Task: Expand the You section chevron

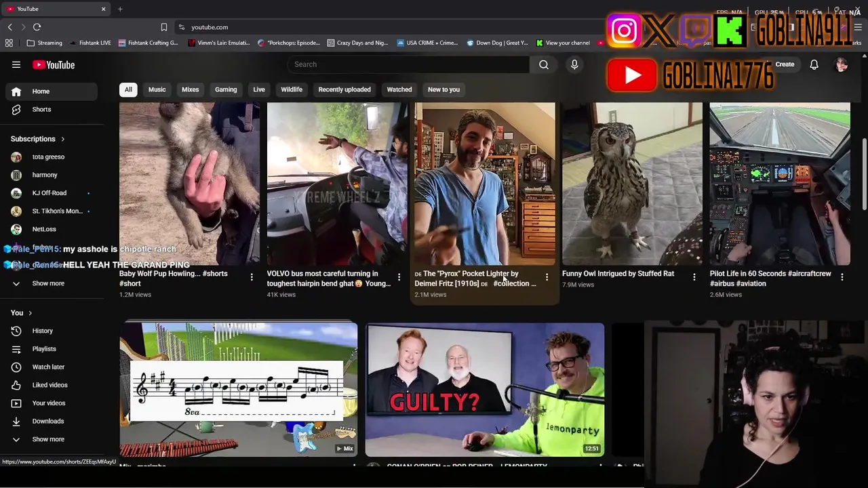Action: (30, 313)
